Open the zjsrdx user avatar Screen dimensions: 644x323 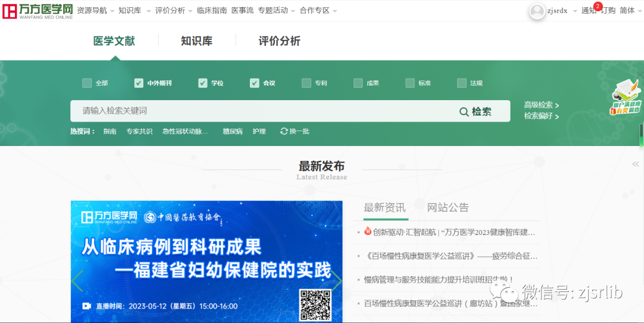coord(537,11)
